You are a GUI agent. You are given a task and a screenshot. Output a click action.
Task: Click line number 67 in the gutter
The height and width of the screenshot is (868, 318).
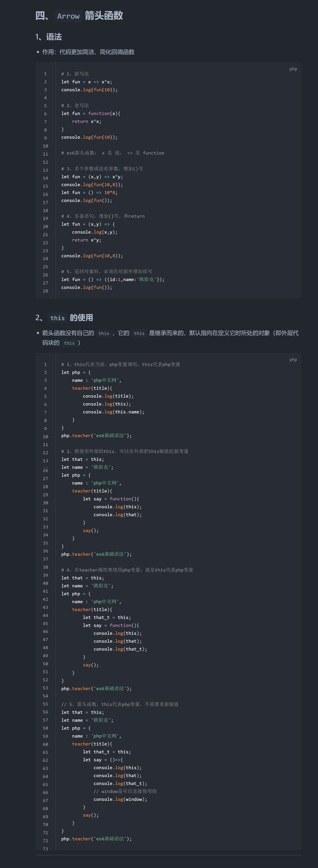click(45, 801)
